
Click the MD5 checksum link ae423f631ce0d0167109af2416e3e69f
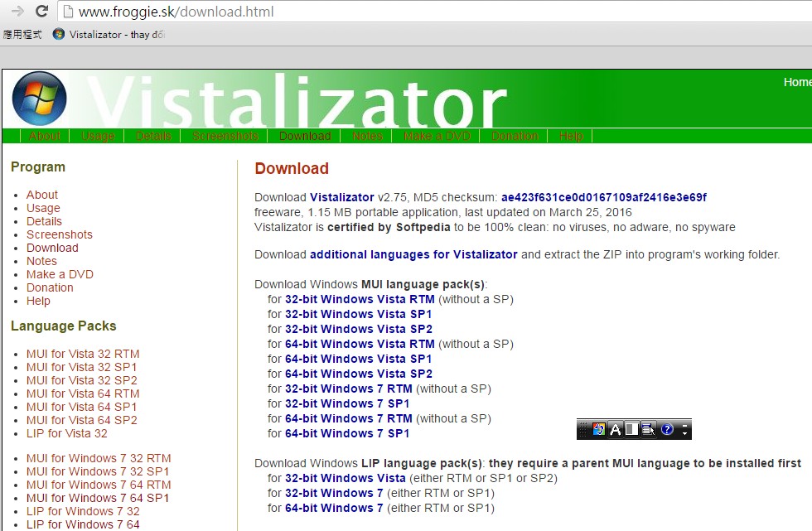604,197
